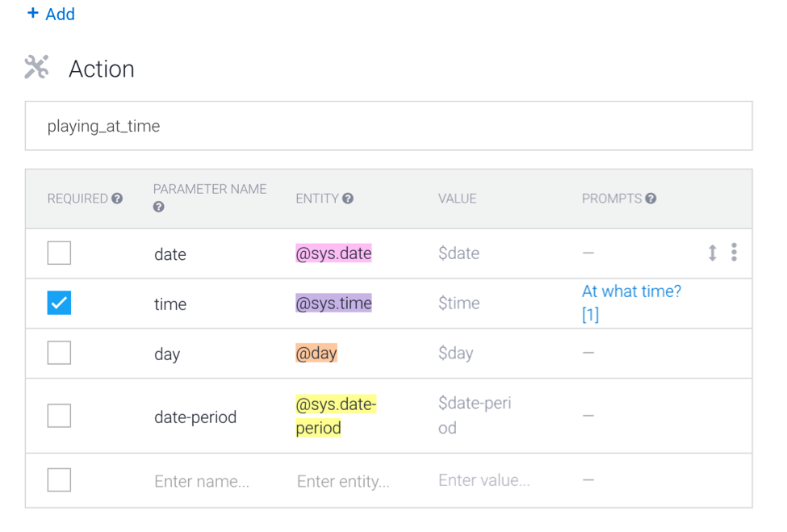The image size is (787, 532).
Task: Click the help icon next to ENTITY
Action: pos(348,199)
